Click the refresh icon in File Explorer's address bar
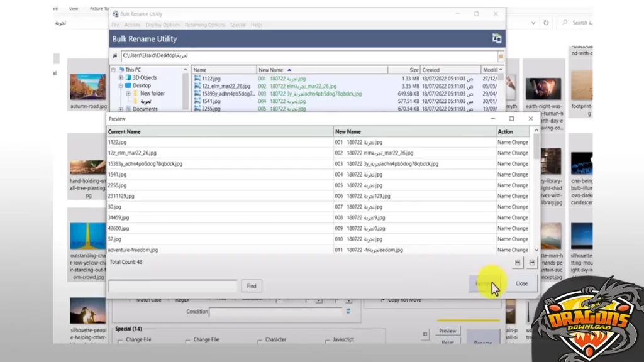This screenshot has width=644, height=362. pos(545,23)
